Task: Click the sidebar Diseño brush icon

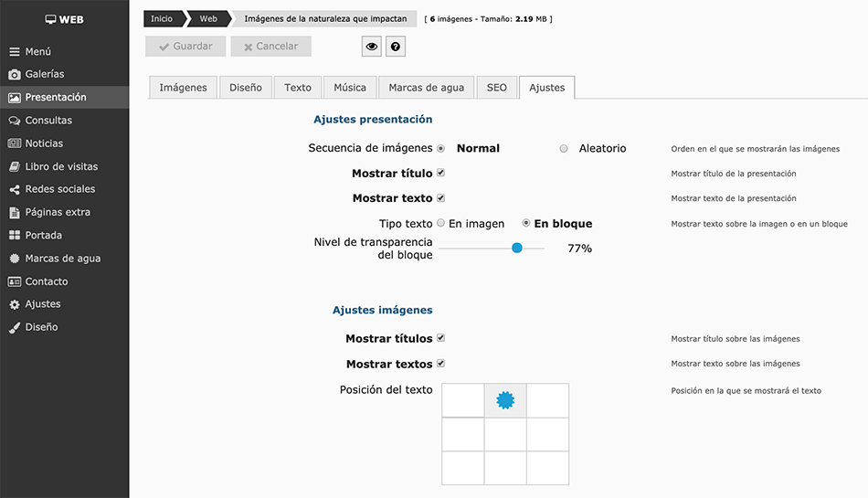Action: pos(15,327)
